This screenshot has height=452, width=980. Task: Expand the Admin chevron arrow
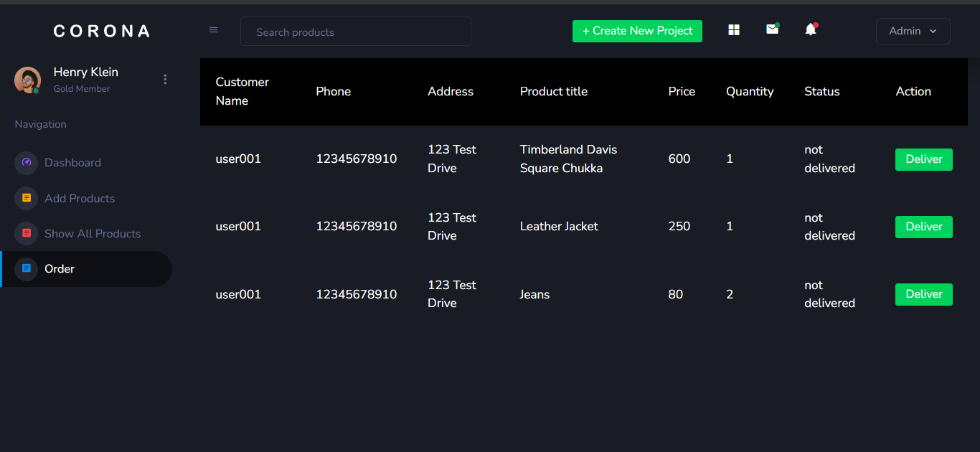click(x=933, y=32)
